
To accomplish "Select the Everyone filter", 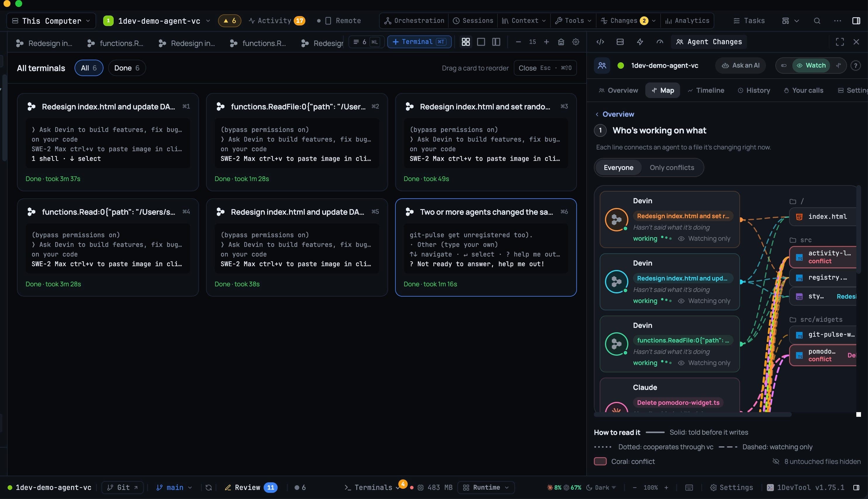I will point(618,168).
